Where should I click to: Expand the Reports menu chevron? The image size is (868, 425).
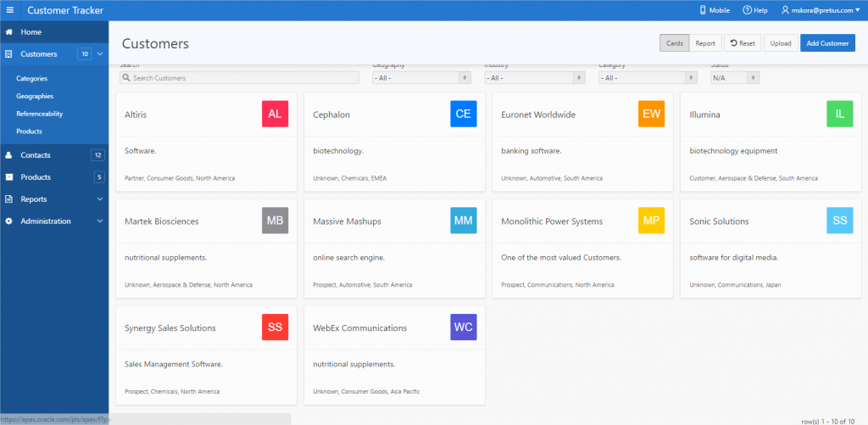coord(100,199)
